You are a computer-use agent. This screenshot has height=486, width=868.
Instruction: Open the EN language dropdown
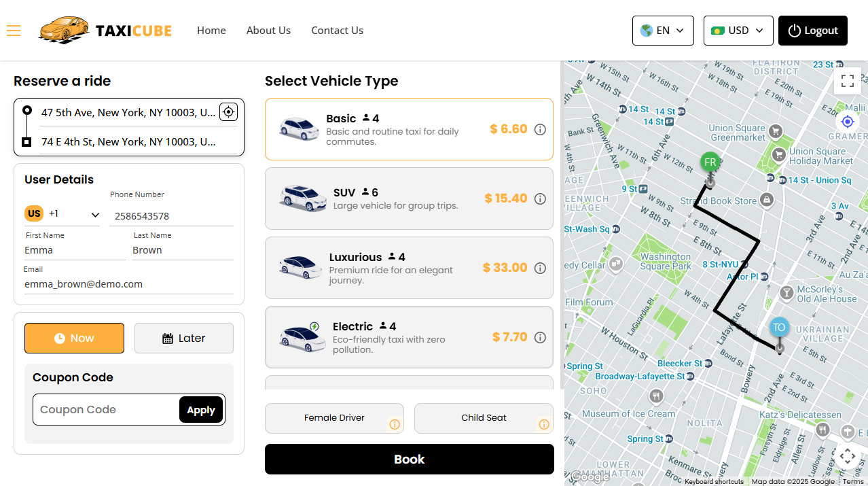point(662,30)
